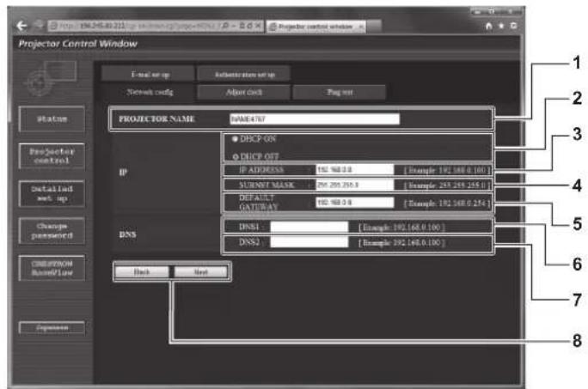Click the SUBNET MASK input field
Image resolution: width=588 pixels, height=389 pixels.
355,185
